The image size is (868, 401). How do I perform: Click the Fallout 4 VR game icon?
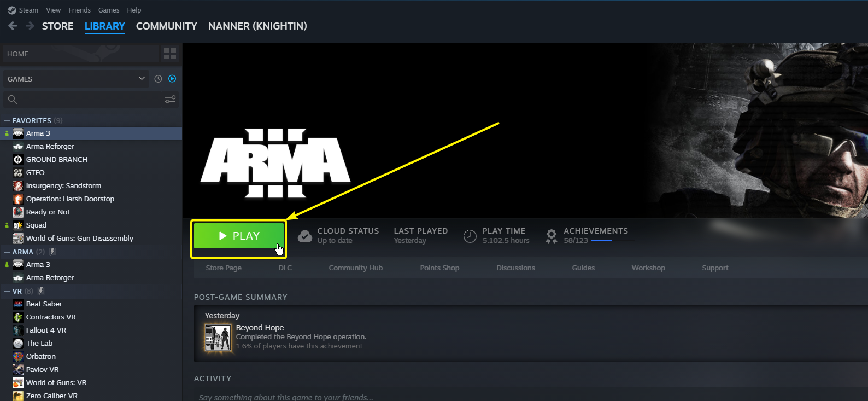18,330
